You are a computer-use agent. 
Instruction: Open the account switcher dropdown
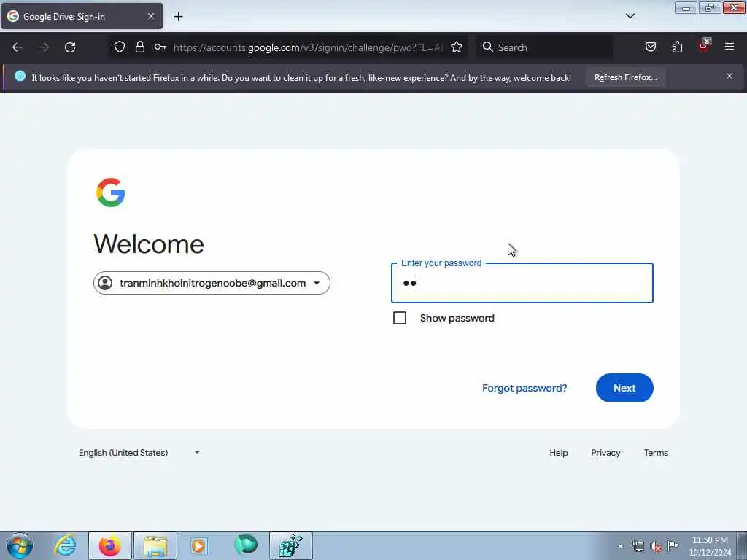click(x=212, y=283)
